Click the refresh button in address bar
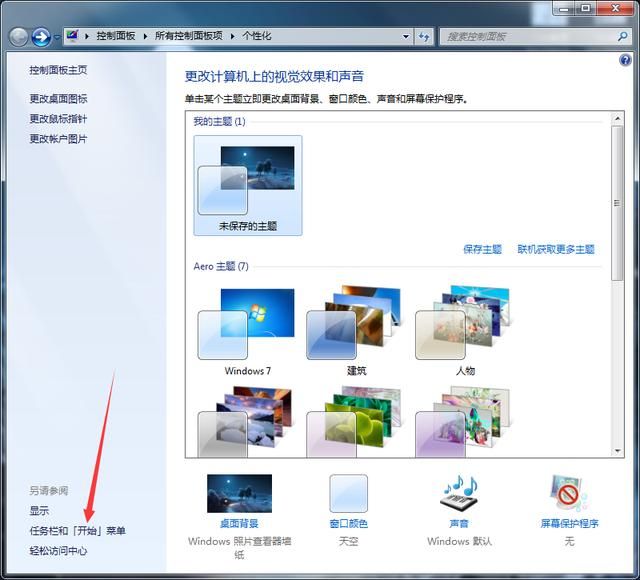Screen dimensions: 640x580 tap(424, 37)
